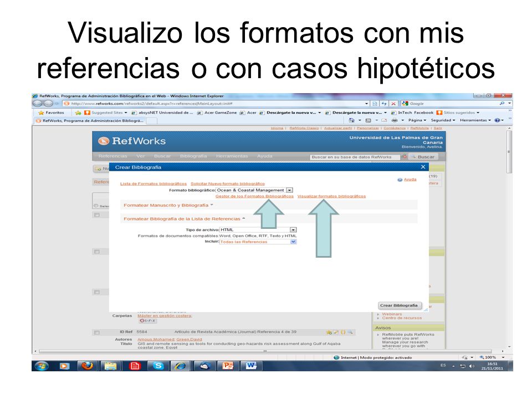Click Solicitar Nuevo formato bibliográfico link
This screenshot has width=532, height=399.
point(228,183)
